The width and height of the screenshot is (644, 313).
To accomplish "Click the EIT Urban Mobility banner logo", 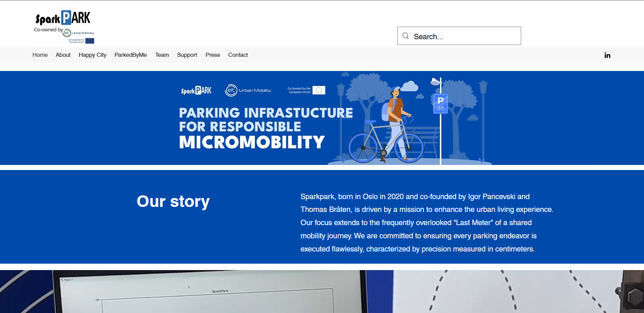I will (x=248, y=90).
